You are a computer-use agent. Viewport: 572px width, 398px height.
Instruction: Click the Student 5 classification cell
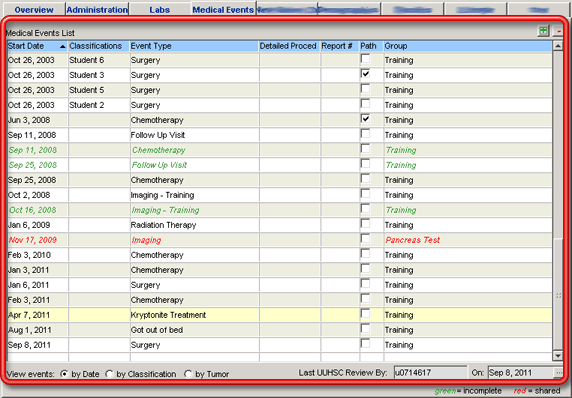pyautogui.click(x=99, y=90)
